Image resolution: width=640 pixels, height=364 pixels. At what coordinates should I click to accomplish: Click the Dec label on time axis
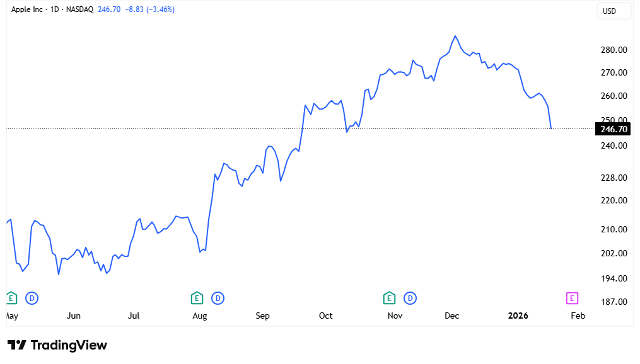[452, 316]
